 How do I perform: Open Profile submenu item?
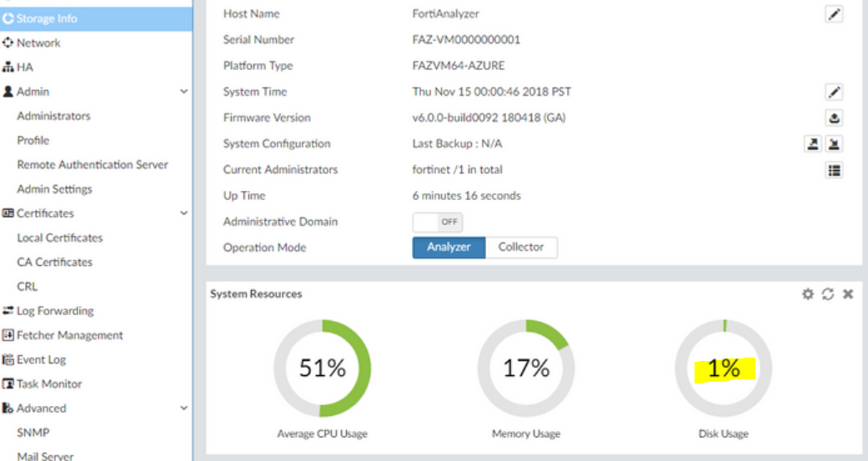(33, 140)
